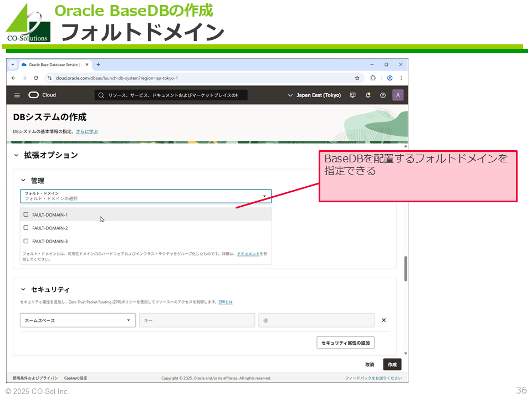
Task: Open the Chrome three-dot menu
Action: [401, 78]
